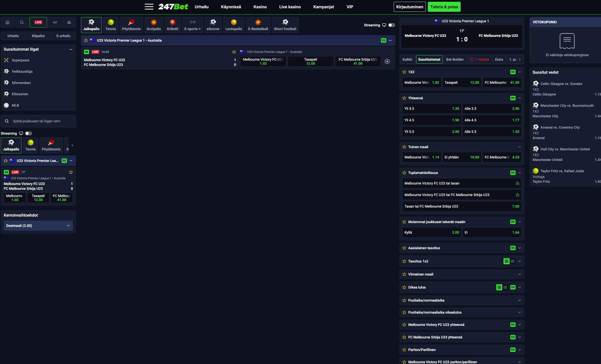The height and width of the screenshot is (364, 601).
Task: Toggle Bet Builder badge on Yhteensä market
Action: (513, 98)
